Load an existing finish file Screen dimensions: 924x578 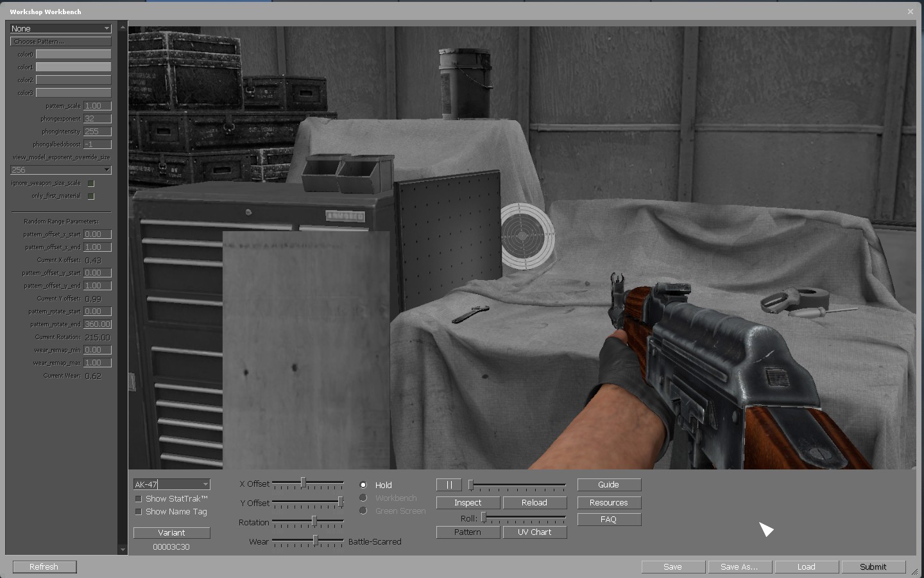tap(807, 566)
